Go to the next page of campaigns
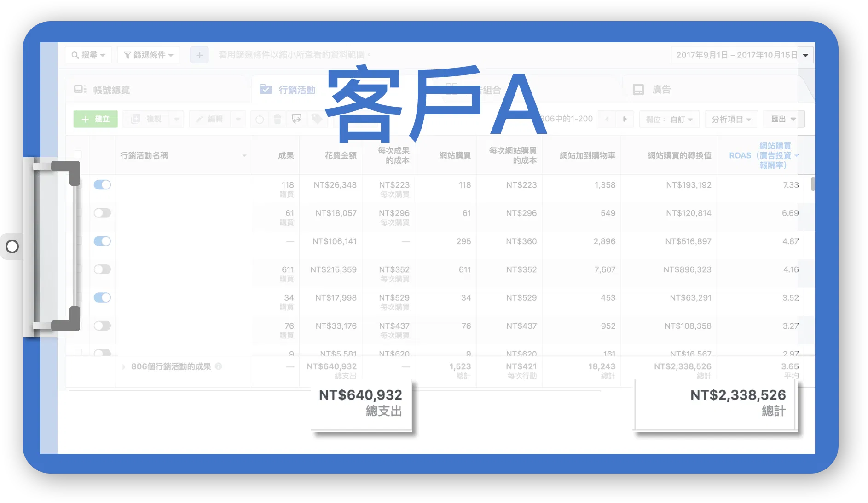Image resolution: width=868 pixels, height=503 pixels. coord(625,119)
